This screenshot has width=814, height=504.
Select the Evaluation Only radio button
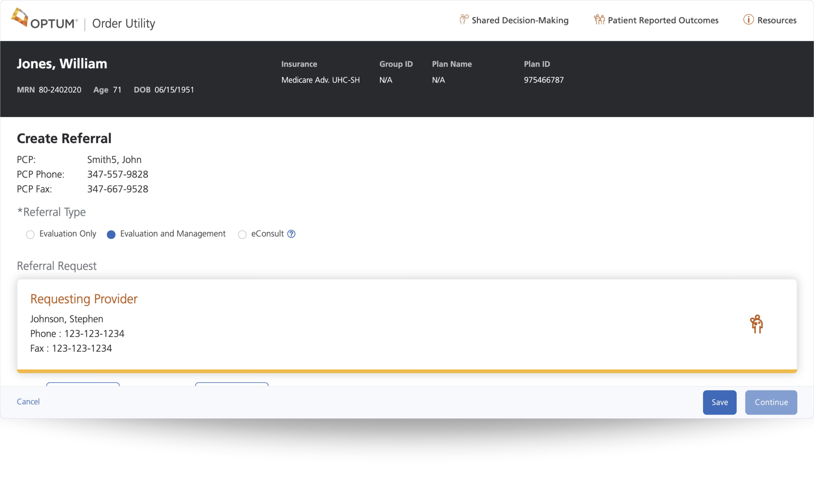[30, 235]
